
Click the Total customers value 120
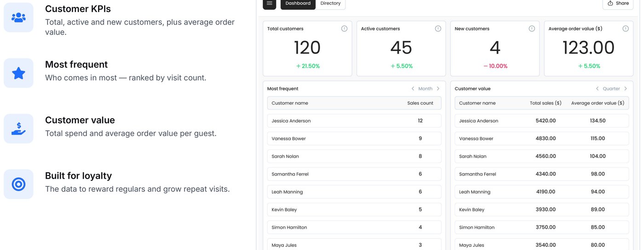coord(307,48)
